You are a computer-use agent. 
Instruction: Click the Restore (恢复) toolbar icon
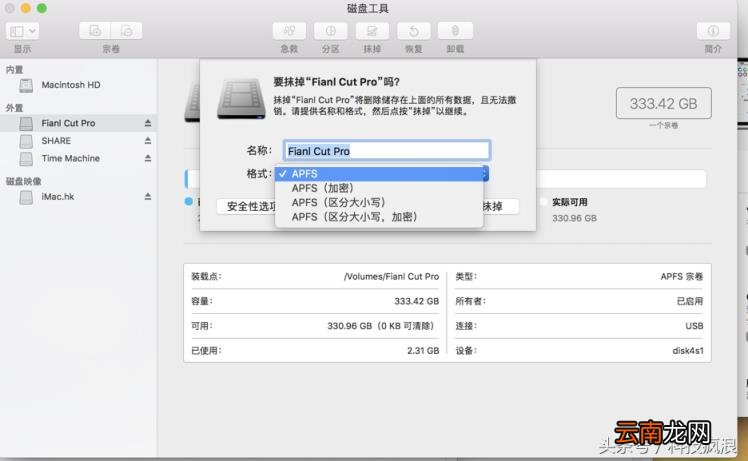pos(414,31)
